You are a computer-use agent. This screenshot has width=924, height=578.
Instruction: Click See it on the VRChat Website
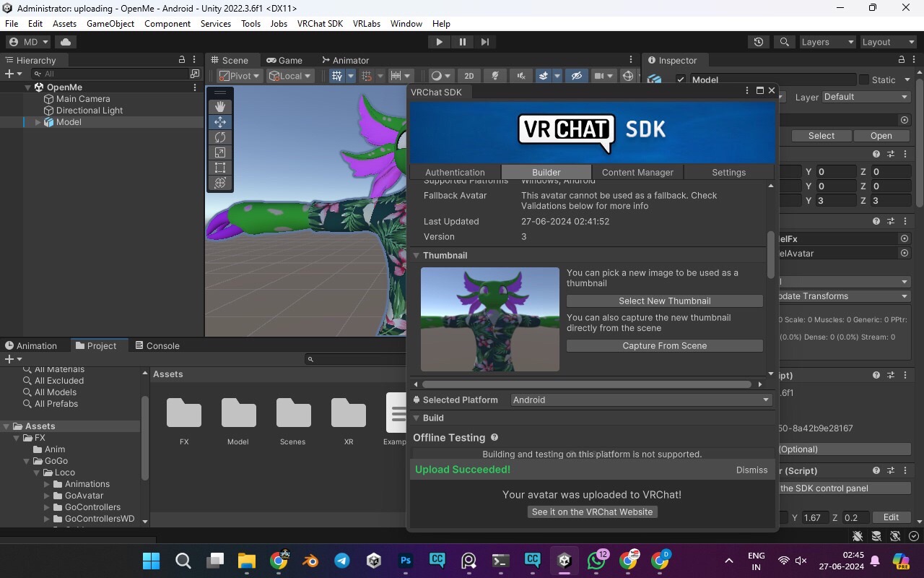(x=592, y=512)
